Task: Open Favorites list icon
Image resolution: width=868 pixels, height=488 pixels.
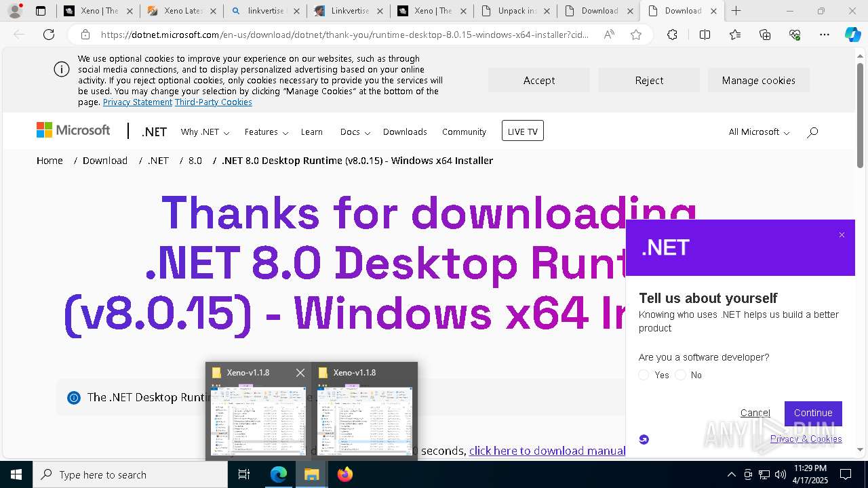Action: 735,35
